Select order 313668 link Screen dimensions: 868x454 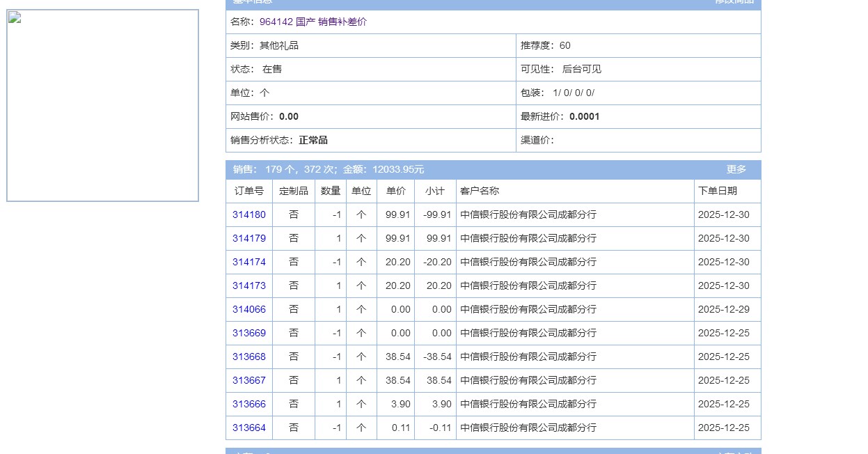pos(248,357)
